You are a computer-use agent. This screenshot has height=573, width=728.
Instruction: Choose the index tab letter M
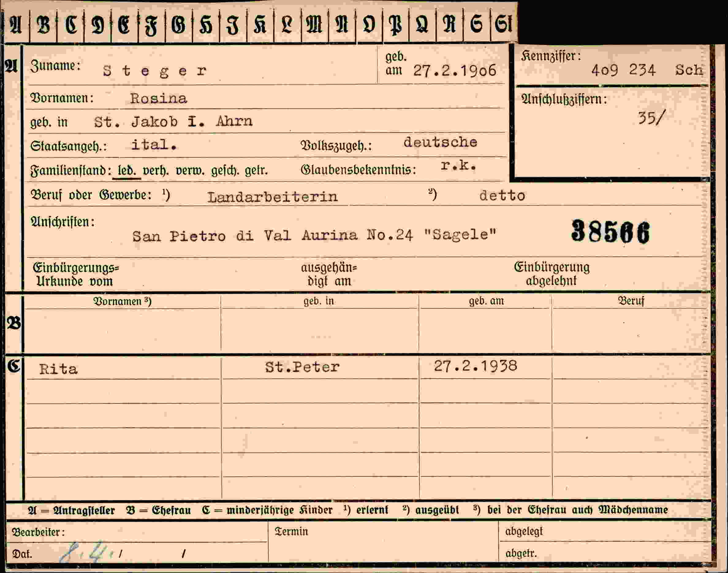(314, 25)
